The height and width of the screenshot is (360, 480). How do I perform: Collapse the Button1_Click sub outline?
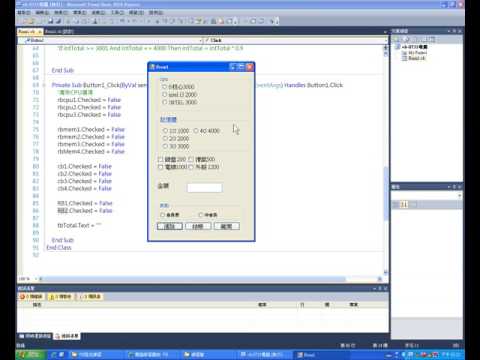[44, 85]
